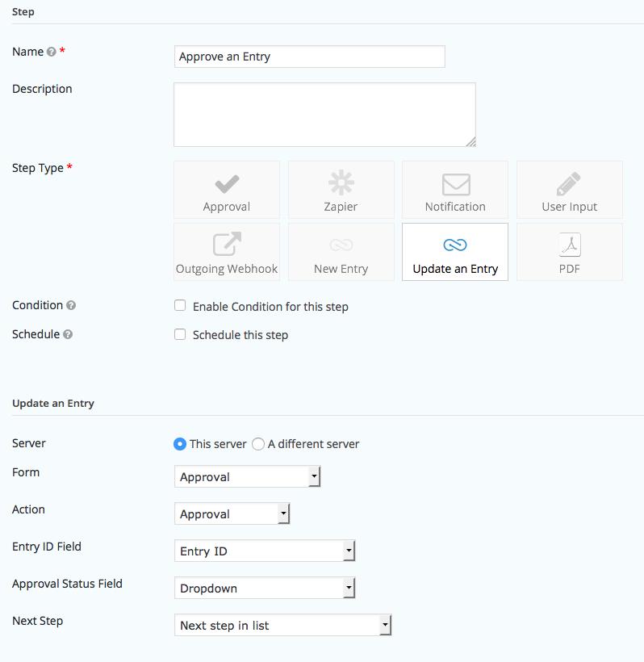Select the Approval step type icon
This screenshot has height=662, width=644.
click(226, 190)
